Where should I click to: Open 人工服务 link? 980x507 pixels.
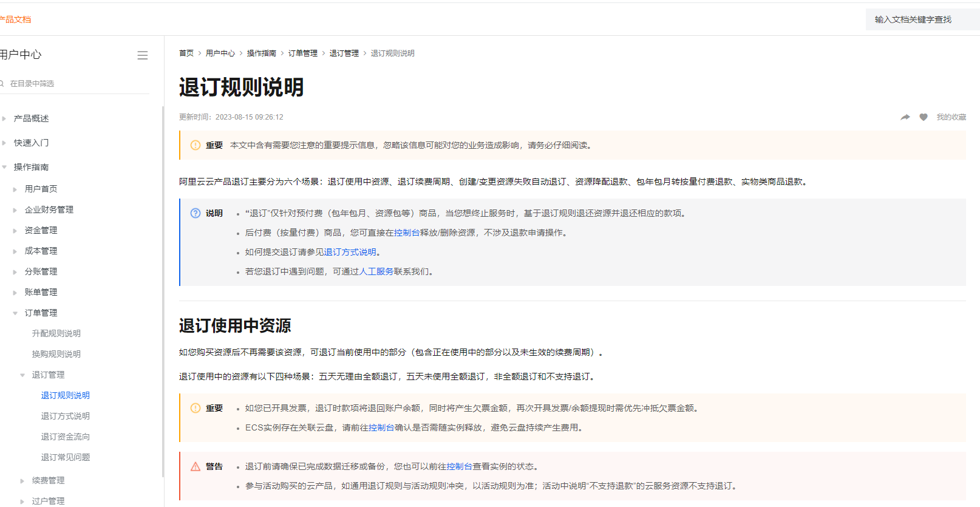click(x=376, y=271)
